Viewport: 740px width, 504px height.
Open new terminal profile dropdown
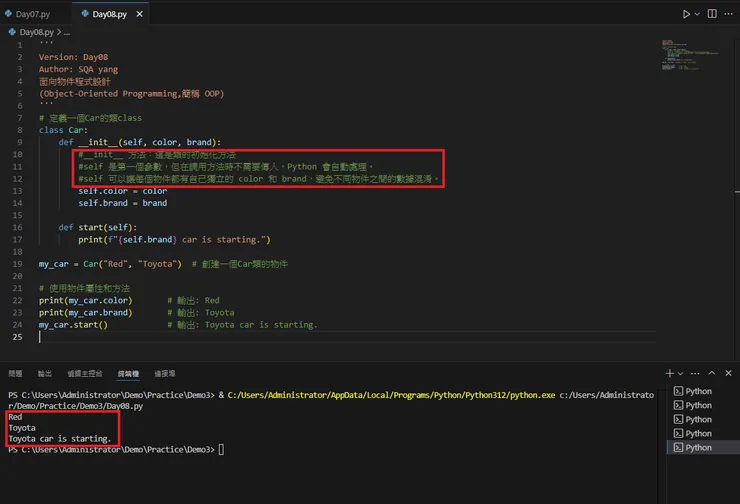(x=681, y=373)
